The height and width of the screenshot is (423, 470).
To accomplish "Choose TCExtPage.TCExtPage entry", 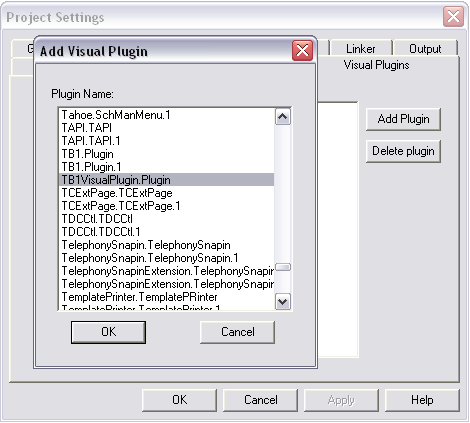I will coord(166,193).
